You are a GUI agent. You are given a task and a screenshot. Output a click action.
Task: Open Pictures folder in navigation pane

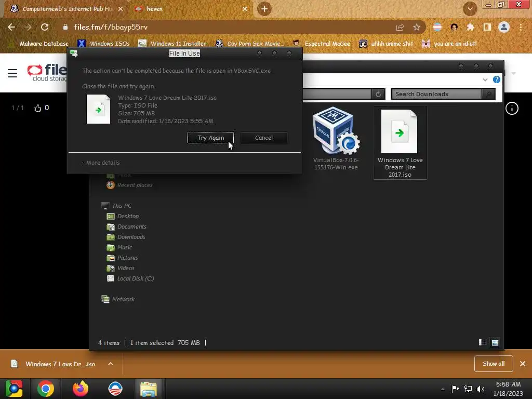click(123, 258)
